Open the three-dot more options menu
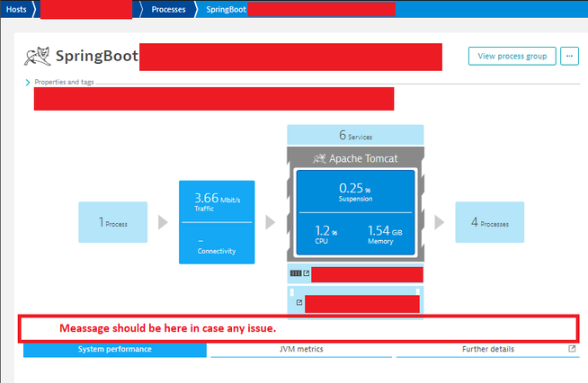588x383 pixels. click(569, 57)
